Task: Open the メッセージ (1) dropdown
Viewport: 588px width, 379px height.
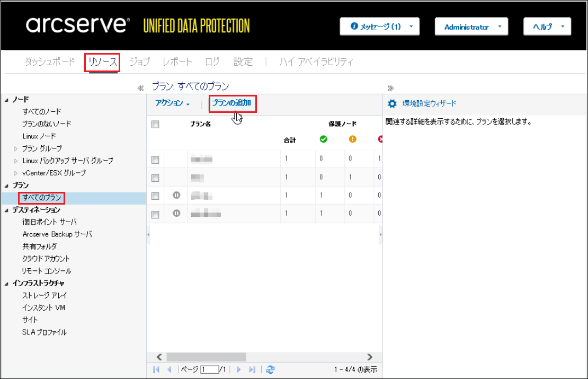Action: tap(379, 27)
